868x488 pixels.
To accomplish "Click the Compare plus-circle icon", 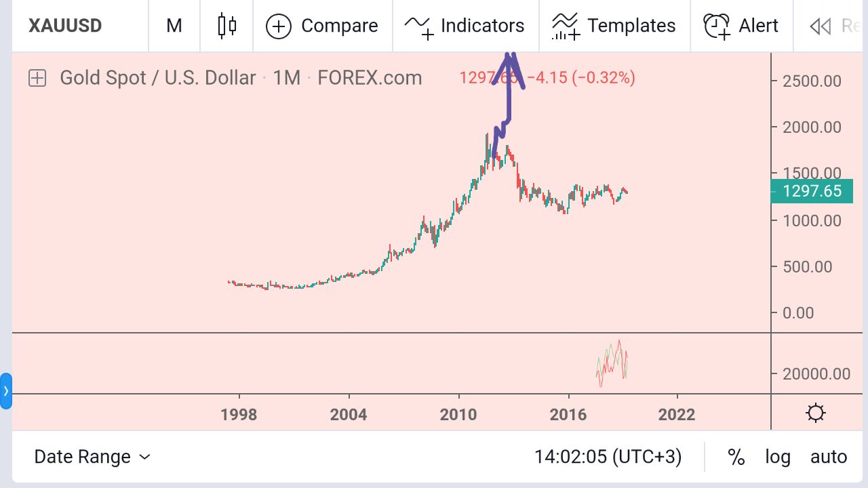I will click(279, 26).
